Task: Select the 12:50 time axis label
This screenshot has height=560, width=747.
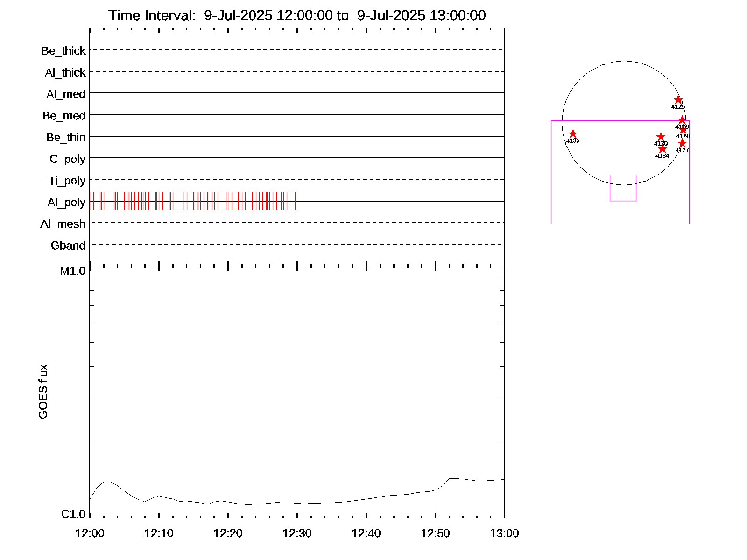Action: pos(435,533)
